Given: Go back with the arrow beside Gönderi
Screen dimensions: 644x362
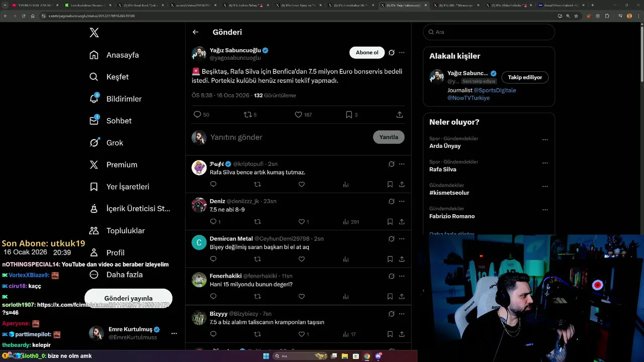Looking at the screenshot, I should [x=196, y=32].
